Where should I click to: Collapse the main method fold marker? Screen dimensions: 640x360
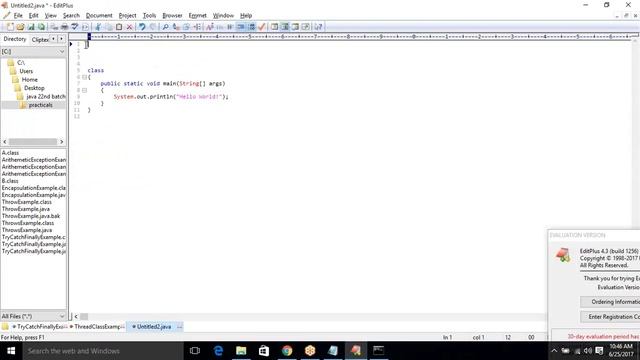[x=84, y=90]
